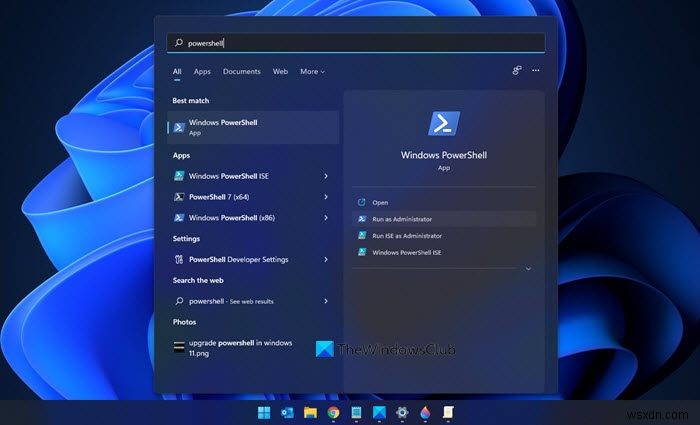Open the More filters dropdown
This screenshot has width=700, height=425.
click(x=312, y=71)
